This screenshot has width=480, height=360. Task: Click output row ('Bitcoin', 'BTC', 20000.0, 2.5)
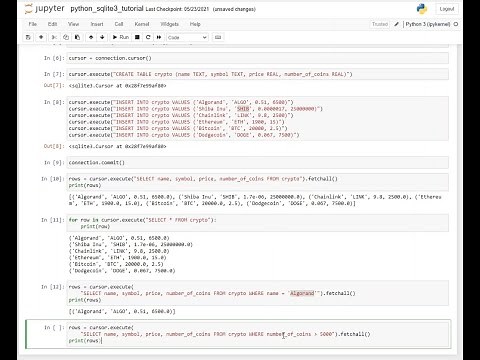116,264
